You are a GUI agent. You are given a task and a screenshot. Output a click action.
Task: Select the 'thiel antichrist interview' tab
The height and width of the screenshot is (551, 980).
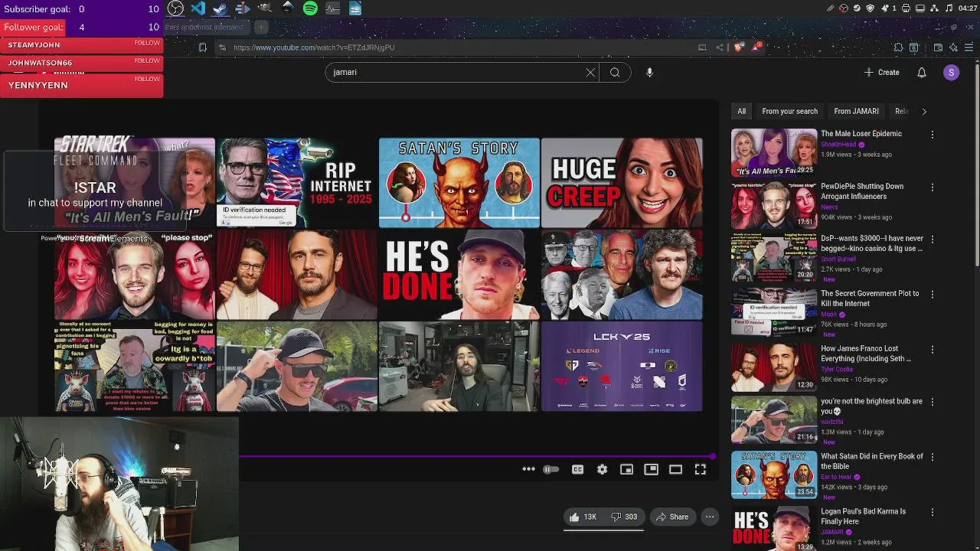(x=205, y=27)
